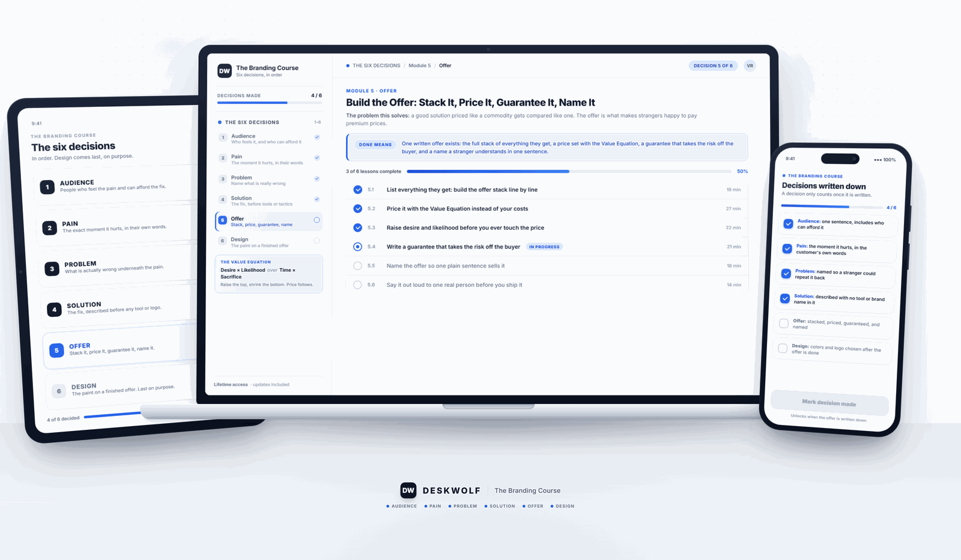Click Audience tag in footer

(402, 506)
